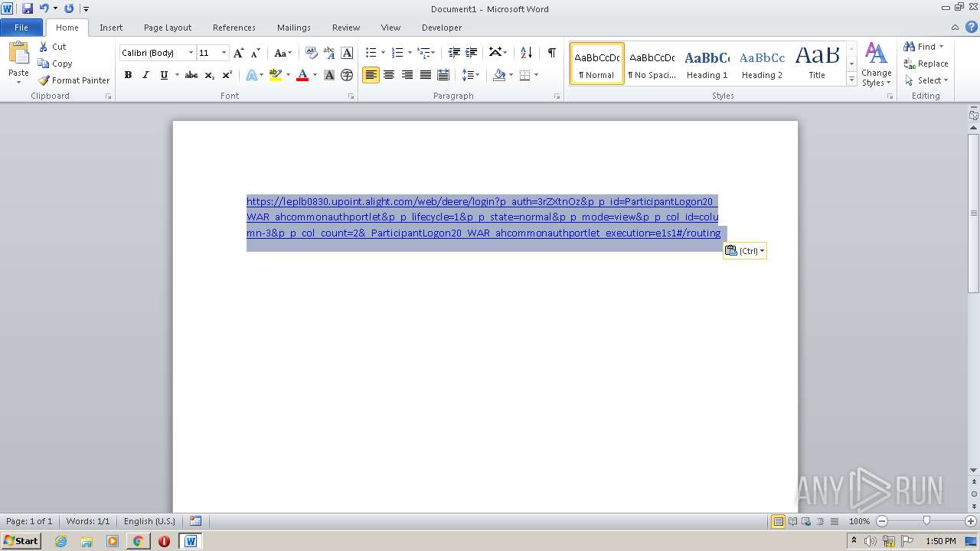Clear formatting with the eraser icon
The width and height of the screenshot is (980, 551).
click(311, 53)
